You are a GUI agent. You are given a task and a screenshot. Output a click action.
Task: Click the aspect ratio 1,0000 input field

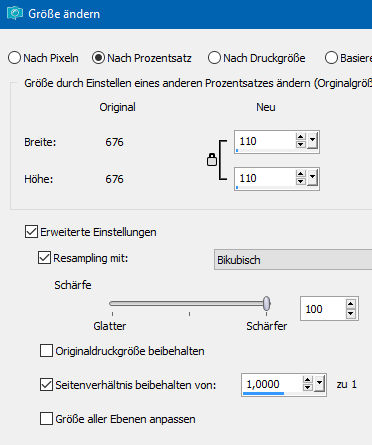272,385
